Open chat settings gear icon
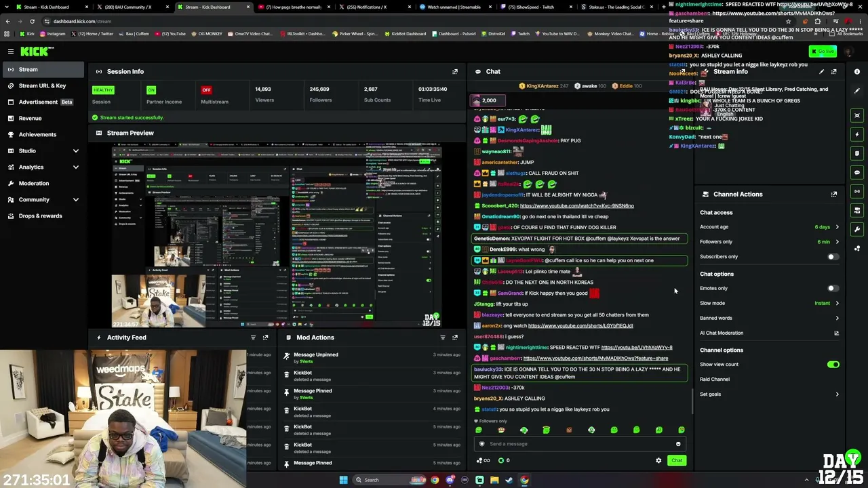The image size is (868, 488). coord(658,461)
